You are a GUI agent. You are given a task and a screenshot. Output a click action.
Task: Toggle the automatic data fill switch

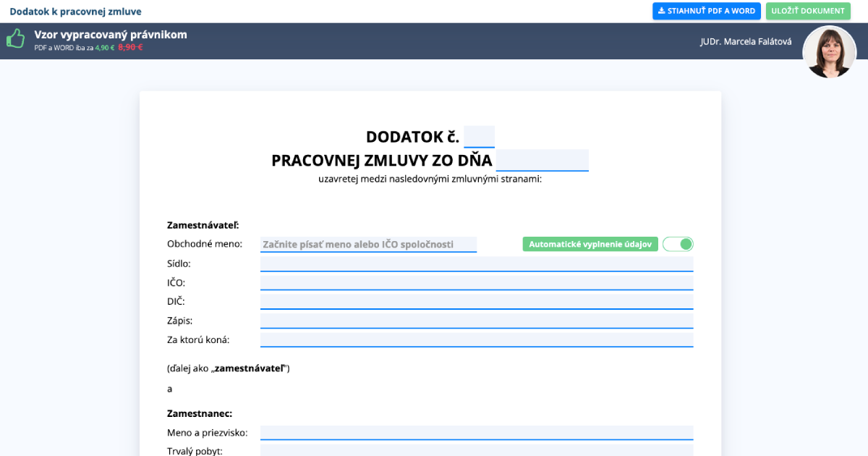[x=677, y=244]
